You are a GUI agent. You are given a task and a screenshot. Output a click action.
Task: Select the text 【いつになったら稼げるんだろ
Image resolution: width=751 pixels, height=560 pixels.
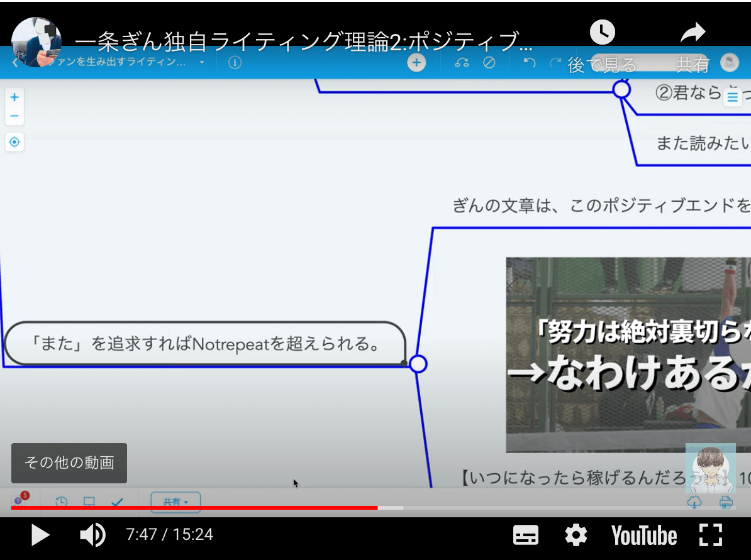(573, 478)
